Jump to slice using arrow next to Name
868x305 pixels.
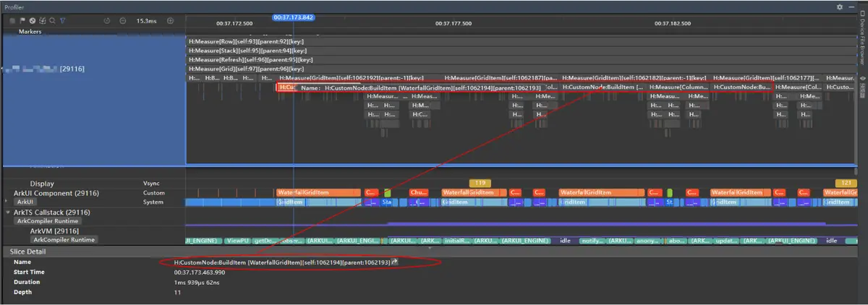[x=395, y=261]
